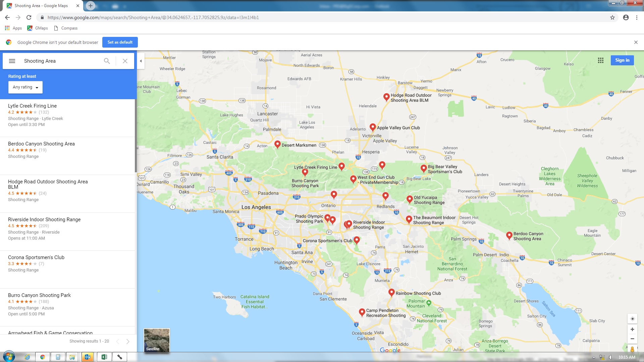Dismiss the default browser notification bar
644x362 pixels.
(636, 42)
